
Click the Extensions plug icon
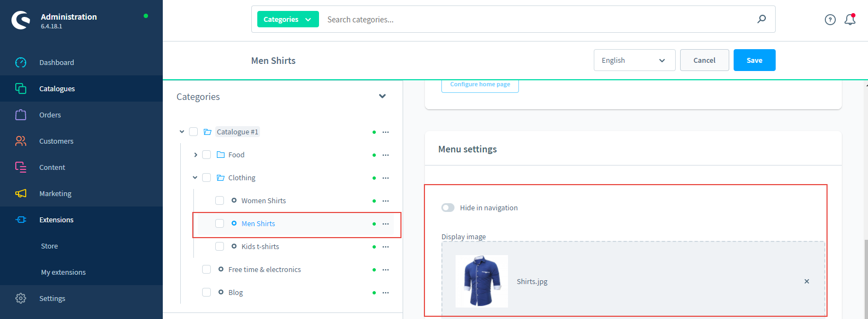[21, 220]
